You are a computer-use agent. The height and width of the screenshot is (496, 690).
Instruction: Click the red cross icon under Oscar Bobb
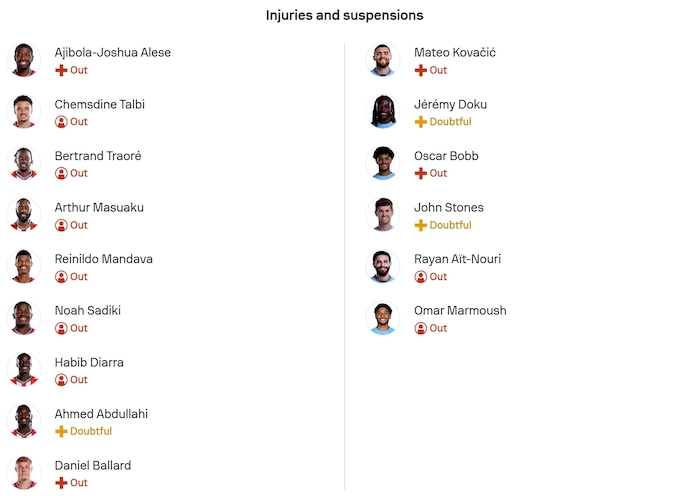tap(421, 173)
